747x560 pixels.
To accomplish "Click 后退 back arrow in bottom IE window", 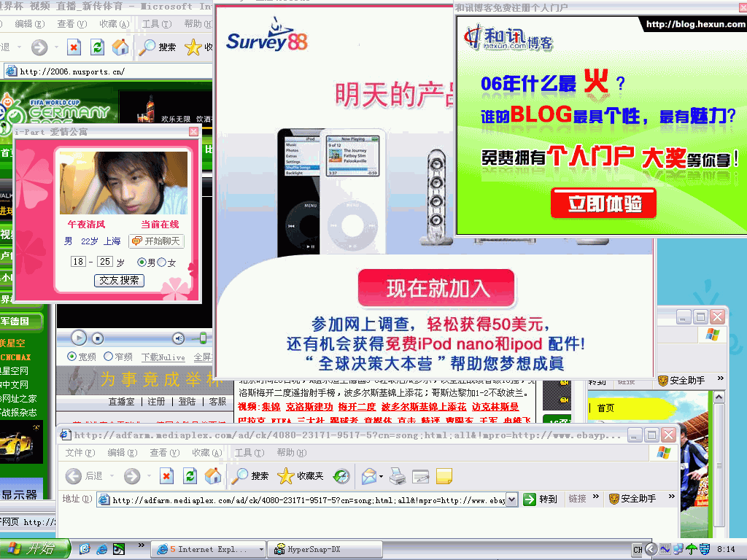I will [x=74, y=475].
